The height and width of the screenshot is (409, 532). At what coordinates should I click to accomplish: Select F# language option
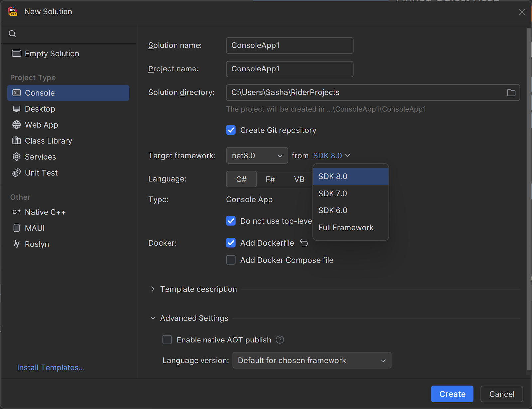tap(270, 179)
